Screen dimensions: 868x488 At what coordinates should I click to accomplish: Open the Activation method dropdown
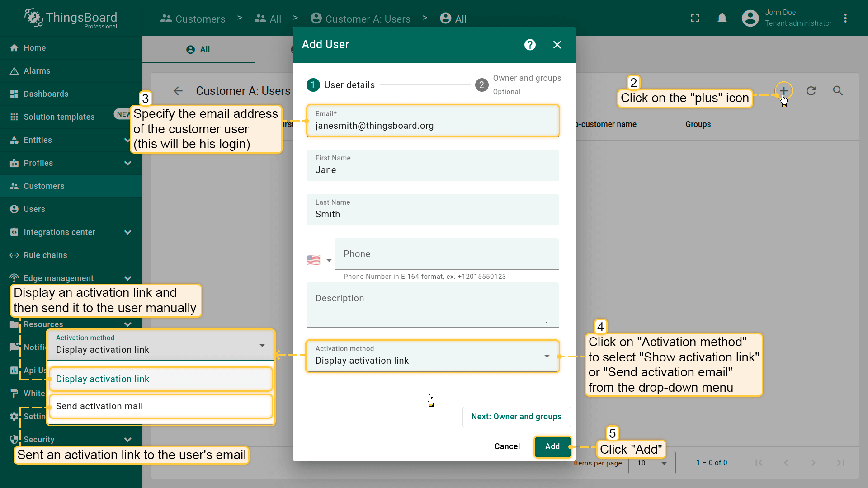(432, 356)
